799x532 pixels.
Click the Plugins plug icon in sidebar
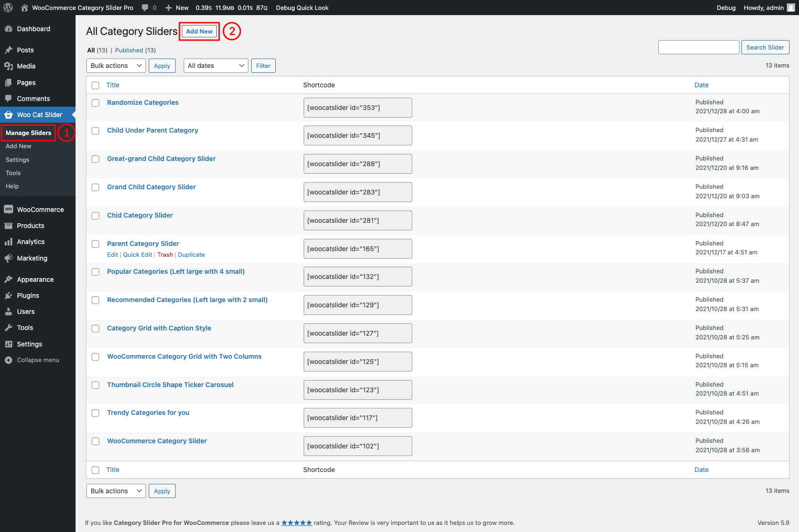point(8,296)
